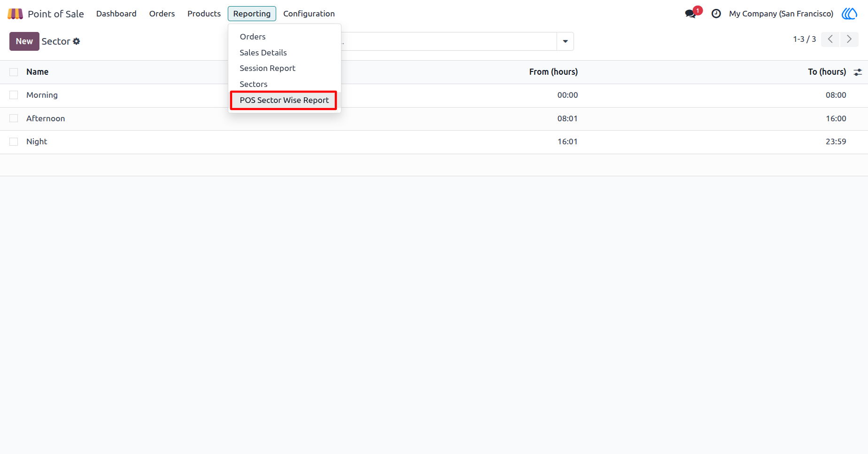Open the Dashboard menu
Image resolution: width=868 pixels, height=454 pixels.
(116, 14)
